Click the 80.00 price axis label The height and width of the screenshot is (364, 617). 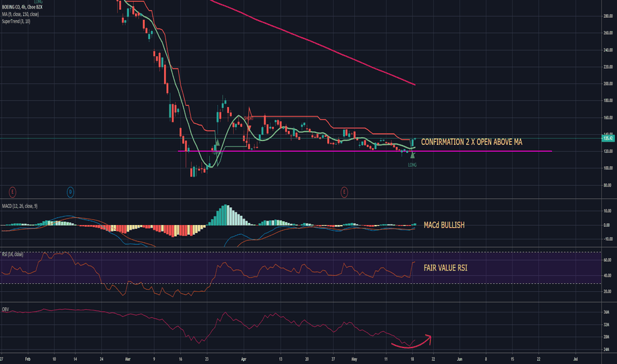pyautogui.click(x=608, y=185)
